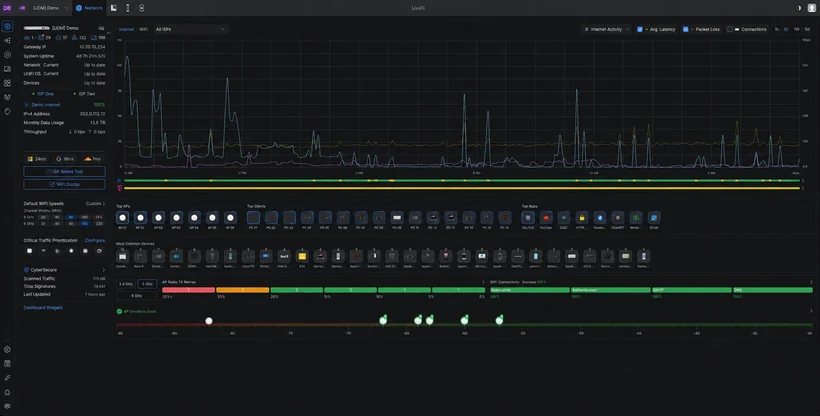Open the Internet Activity dropdown

coord(606,29)
